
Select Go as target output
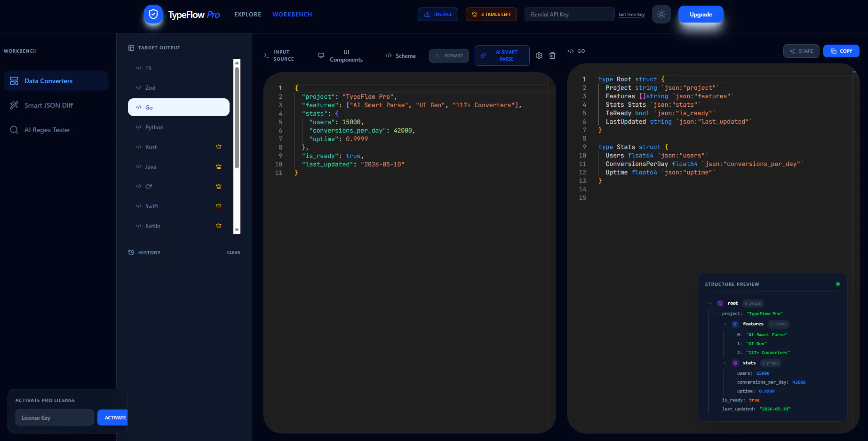point(179,107)
